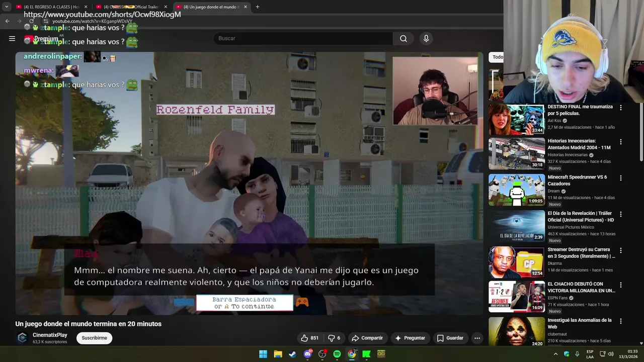644x362 pixels.
Task: Open 'Investigué las Anomalías de la Web' thumbnail
Action: tap(517, 332)
